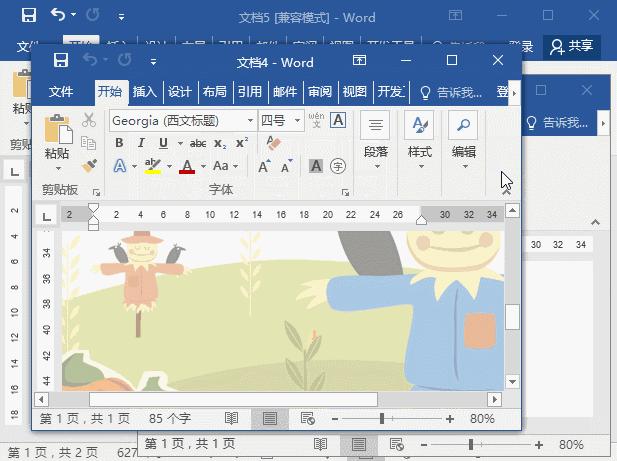Viewport: 617px width, 461px height.
Task: Decrease font size with small A
Action: point(286,167)
